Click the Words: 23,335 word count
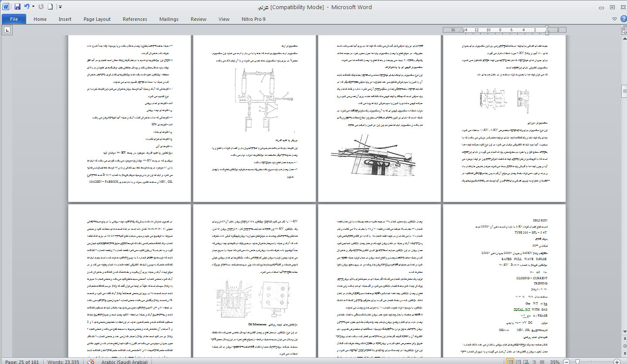 pos(63,362)
